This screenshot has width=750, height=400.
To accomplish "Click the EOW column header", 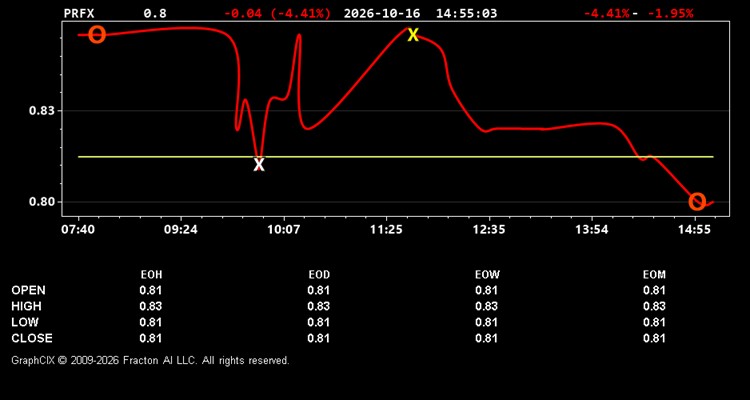I will [487, 275].
